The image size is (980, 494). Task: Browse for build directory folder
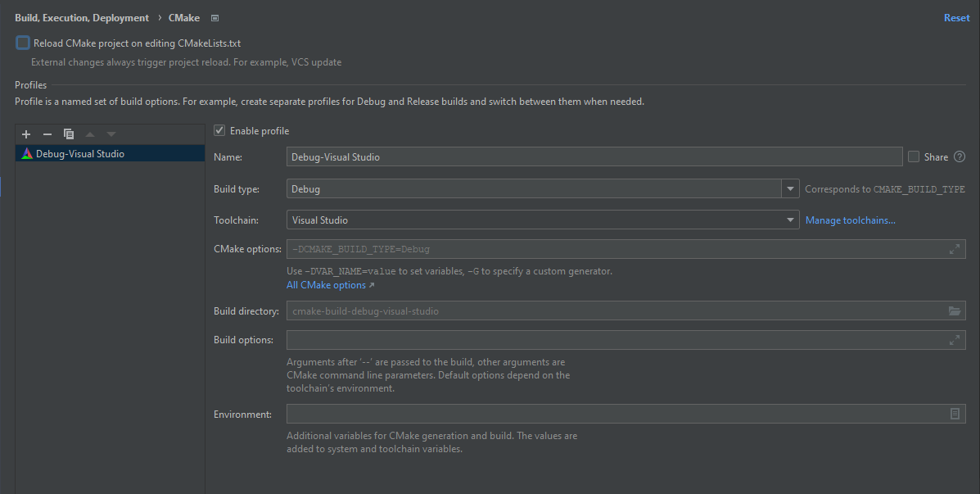pos(954,311)
